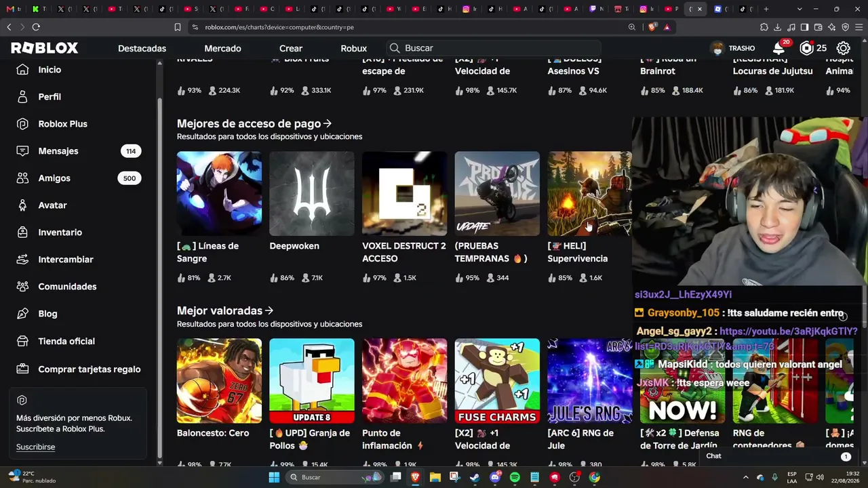
Task: Open the browser downloads icon
Action: (x=778, y=27)
